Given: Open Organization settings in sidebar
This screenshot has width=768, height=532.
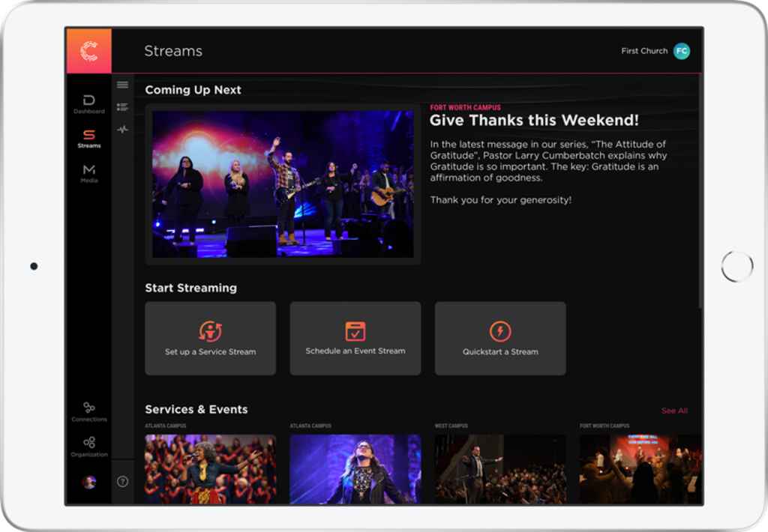Looking at the screenshot, I should click(x=88, y=447).
